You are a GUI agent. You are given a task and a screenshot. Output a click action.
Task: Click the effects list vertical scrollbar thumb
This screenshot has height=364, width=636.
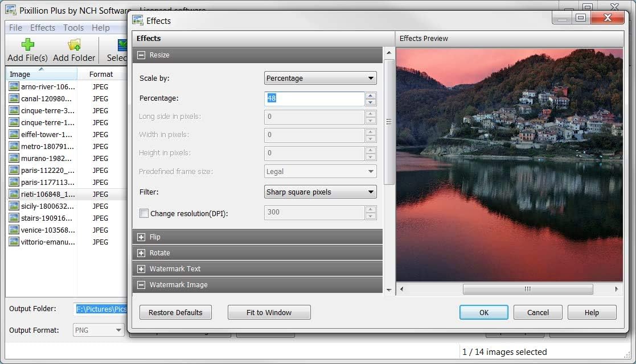(389, 122)
